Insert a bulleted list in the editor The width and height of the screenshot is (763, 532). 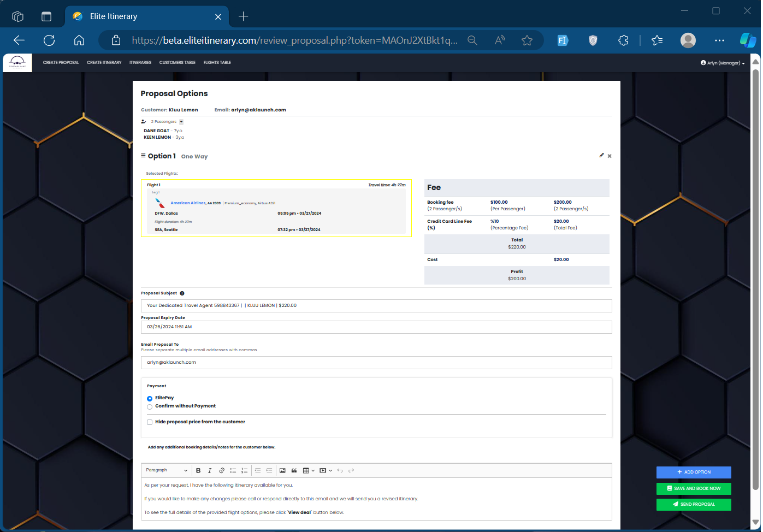point(233,470)
